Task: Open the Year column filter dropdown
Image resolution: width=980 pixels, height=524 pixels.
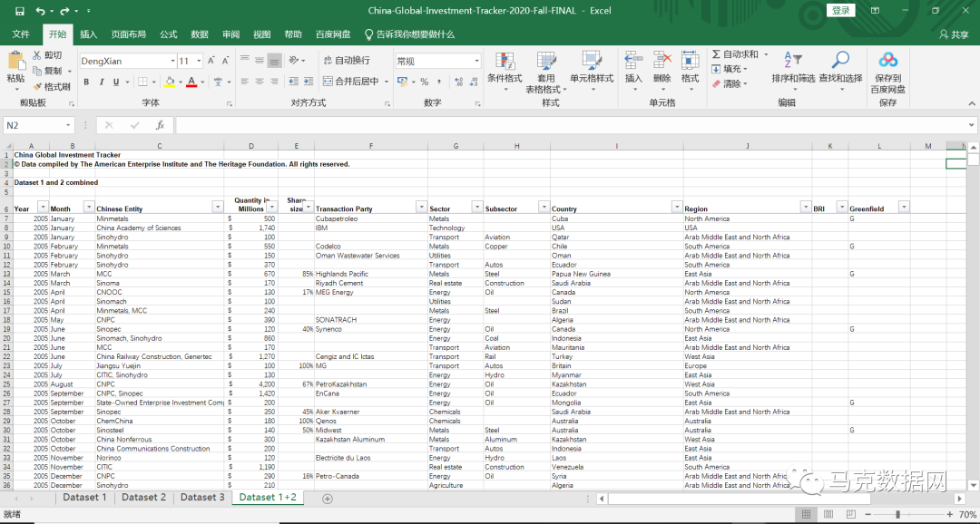Action: pos(43,207)
